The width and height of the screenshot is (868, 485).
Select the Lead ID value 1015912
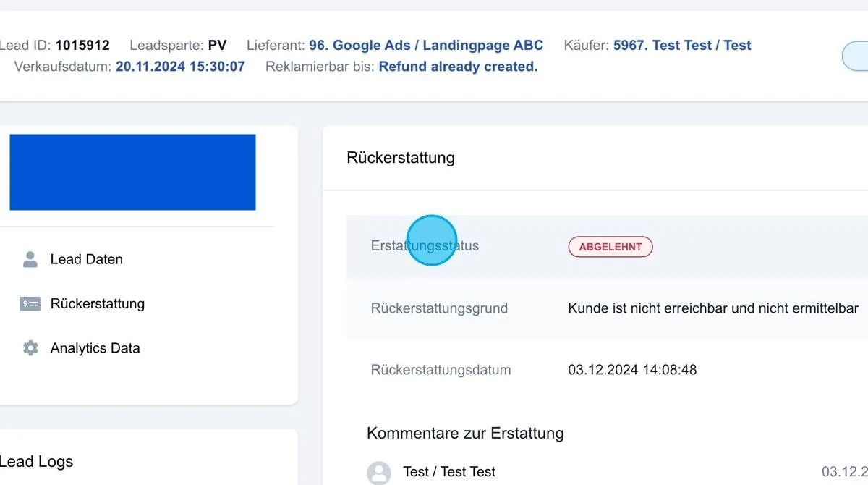point(82,45)
